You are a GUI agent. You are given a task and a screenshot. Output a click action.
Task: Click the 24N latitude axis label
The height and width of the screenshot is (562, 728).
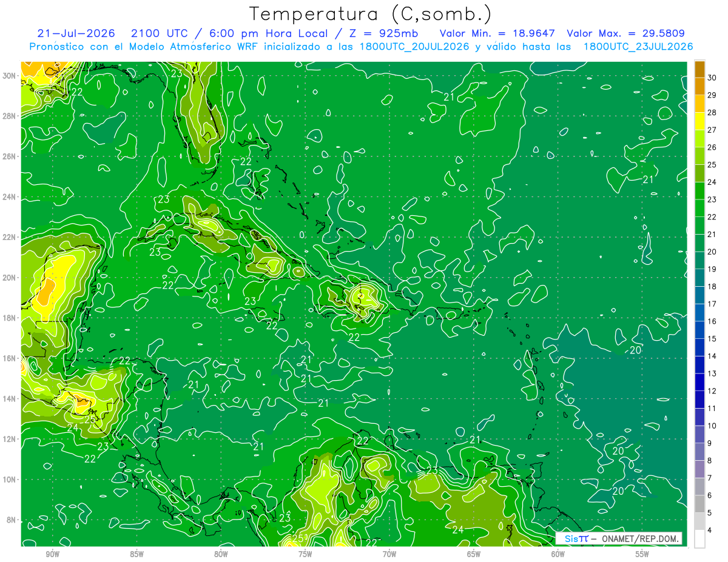point(10,197)
